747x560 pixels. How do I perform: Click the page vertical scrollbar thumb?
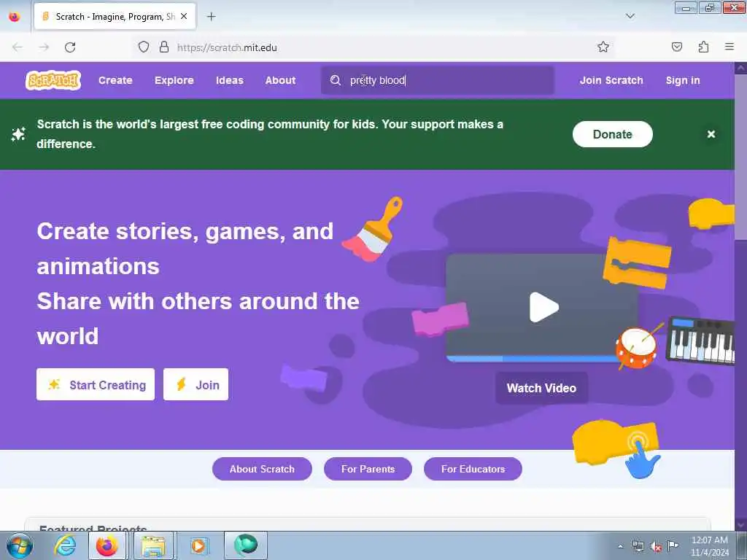click(740, 157)
